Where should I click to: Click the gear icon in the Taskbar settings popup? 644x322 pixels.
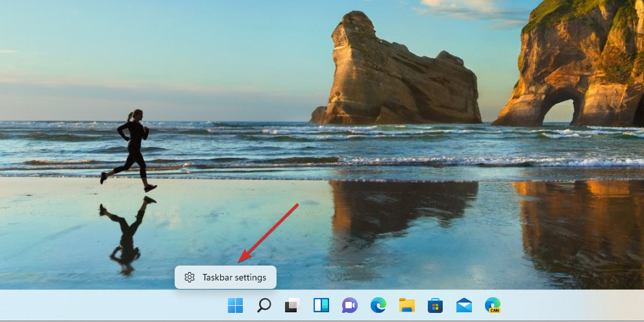coord(189,278)
